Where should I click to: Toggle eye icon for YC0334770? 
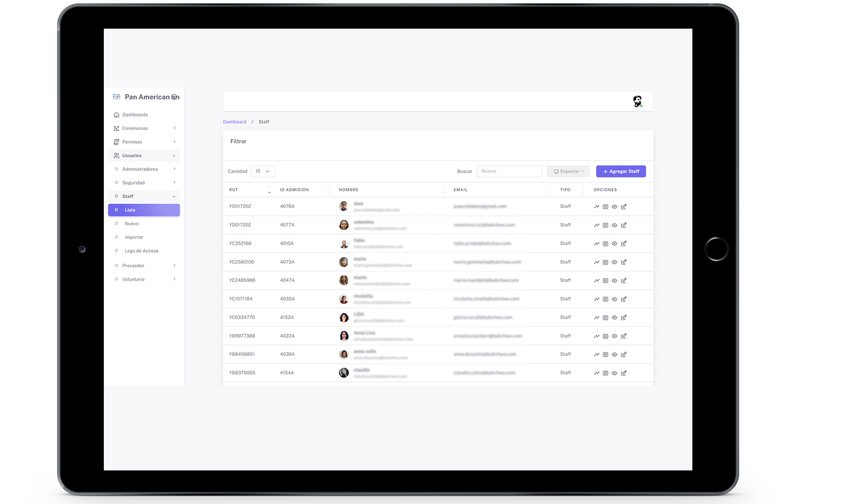[614, 317]
